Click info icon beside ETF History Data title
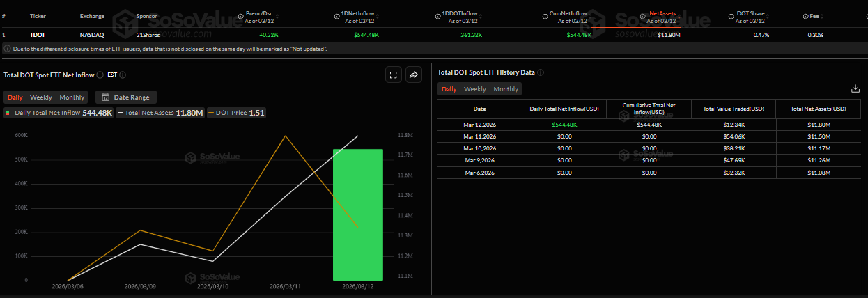The image size is (868, 298). coord(541,72)
